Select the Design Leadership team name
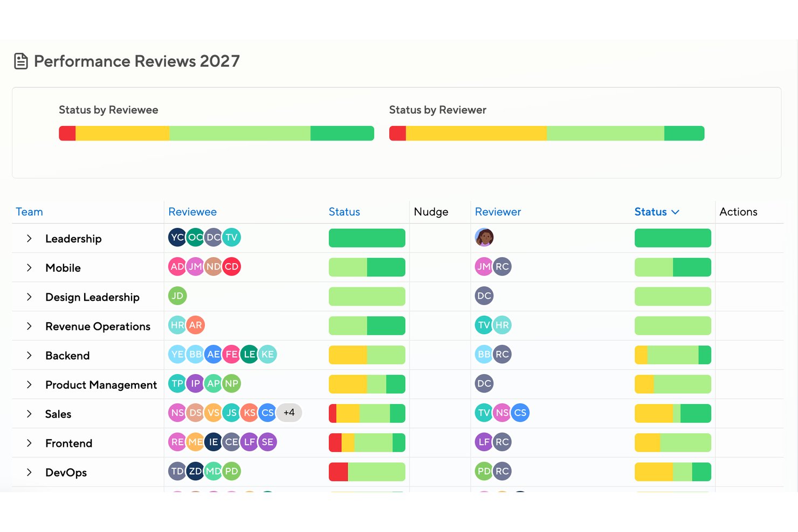This screenshot has width=798, height=532. click(x=92, y=297)
